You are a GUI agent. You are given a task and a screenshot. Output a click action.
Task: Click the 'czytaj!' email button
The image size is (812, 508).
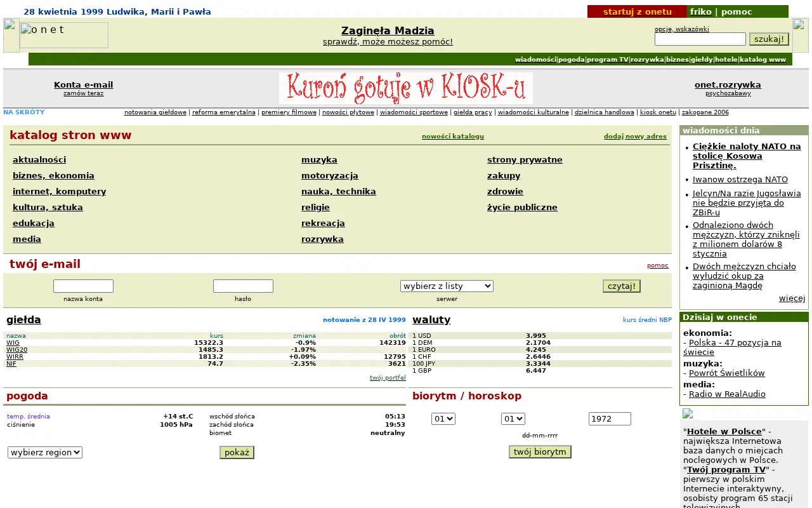coord(622,286)
